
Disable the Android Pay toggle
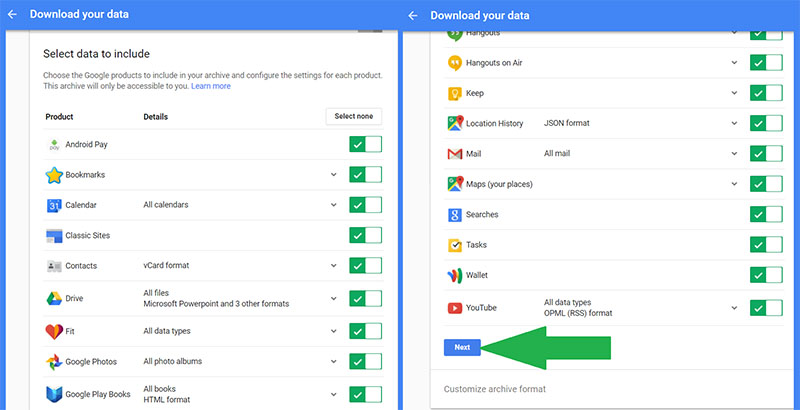[x=365, y=144]
